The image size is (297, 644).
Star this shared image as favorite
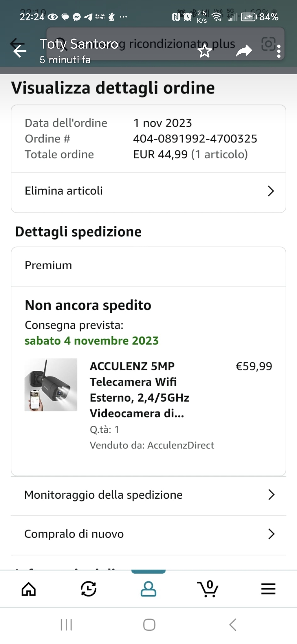click(205, 51)
